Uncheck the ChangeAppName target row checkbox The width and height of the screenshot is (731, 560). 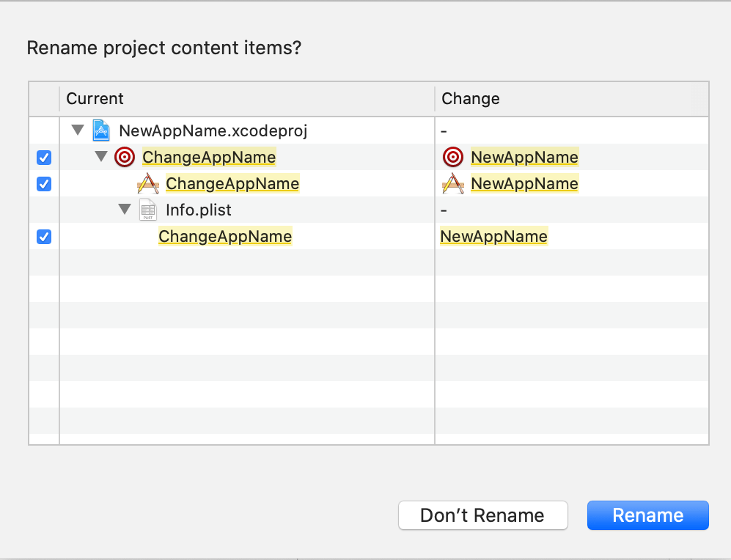44,158
